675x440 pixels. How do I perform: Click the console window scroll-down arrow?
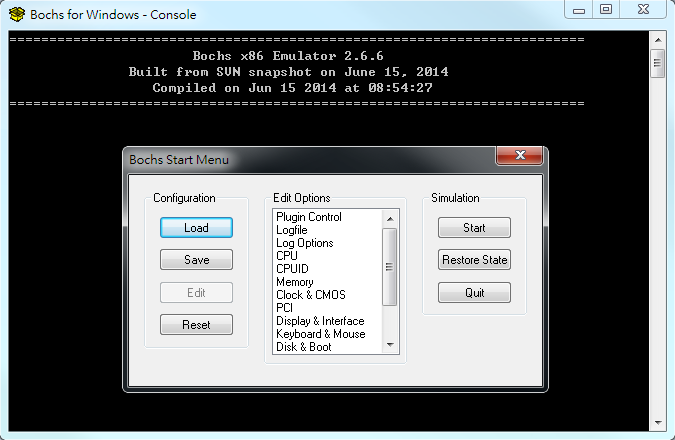pyautogui.click(x=658, y=423)
